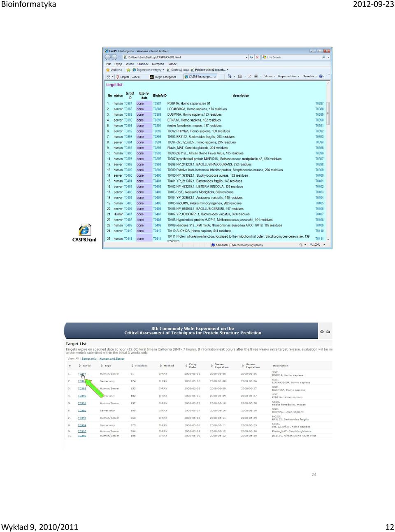Viewport: 395px width, 532px height.
Task: Sort by the Method column arrows
Action: click(161, 366)
